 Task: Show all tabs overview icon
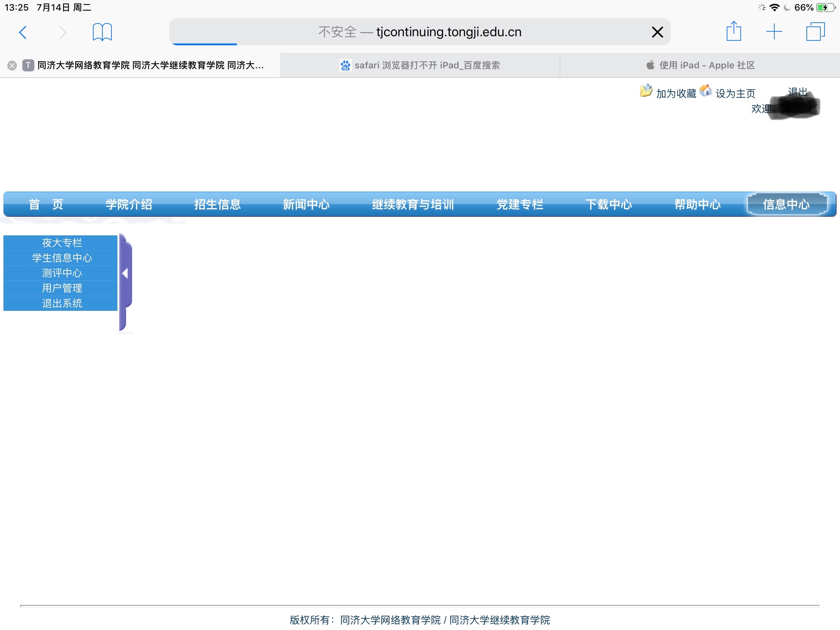coord(815,31)
